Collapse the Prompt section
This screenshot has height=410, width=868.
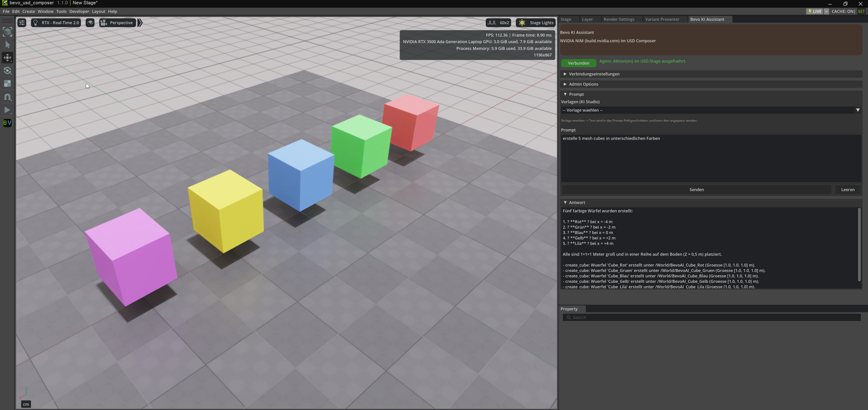711,94
